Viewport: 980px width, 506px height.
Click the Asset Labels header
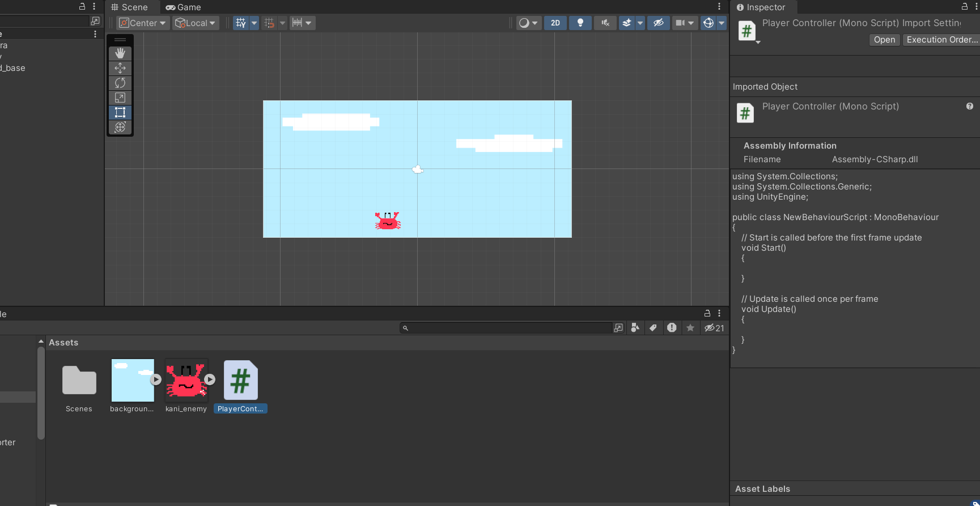click(x=762, y=489)
